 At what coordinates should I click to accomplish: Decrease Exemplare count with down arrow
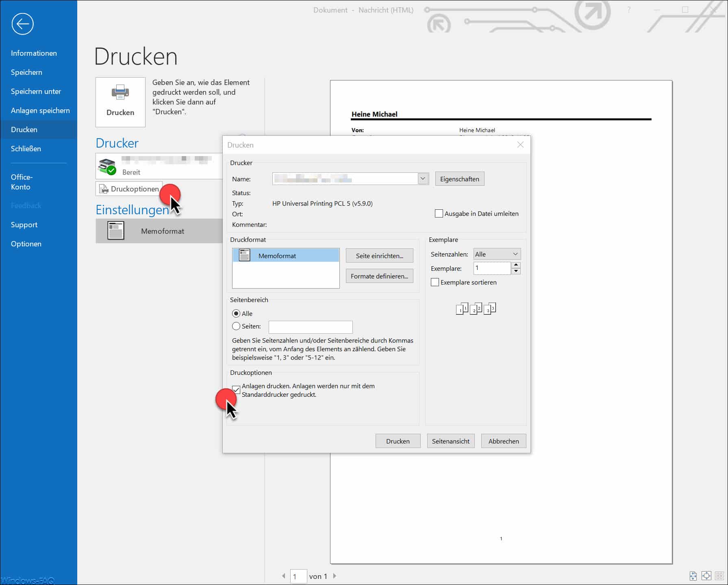tap(516, 271)
